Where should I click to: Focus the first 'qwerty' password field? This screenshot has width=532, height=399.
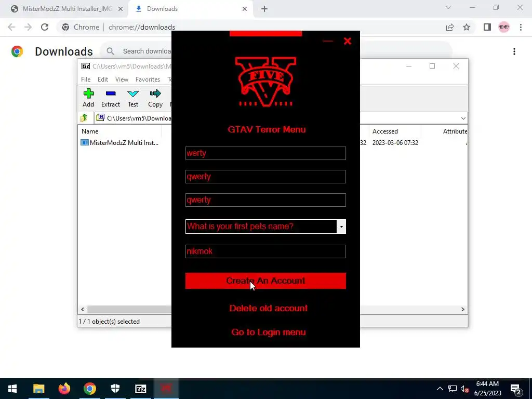click(265, 177)
